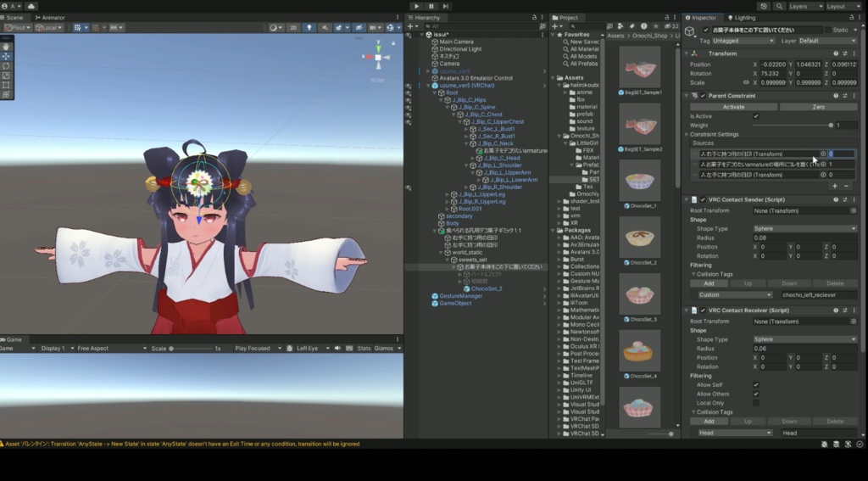Click the Contact Sender Radius field
This screenshot has width=868, height=481.
[804, 238]
